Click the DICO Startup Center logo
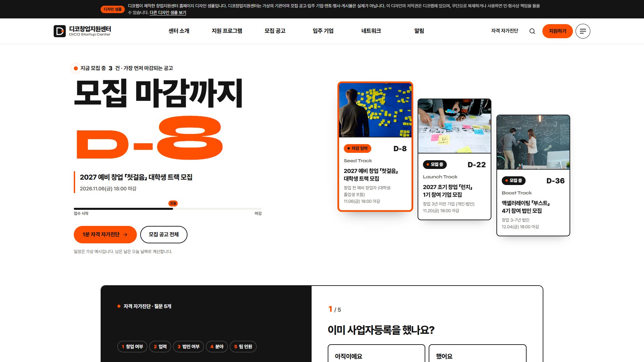The height and width of the screenshot is (362, 644). pyautogui.click(x=83, y=31)
